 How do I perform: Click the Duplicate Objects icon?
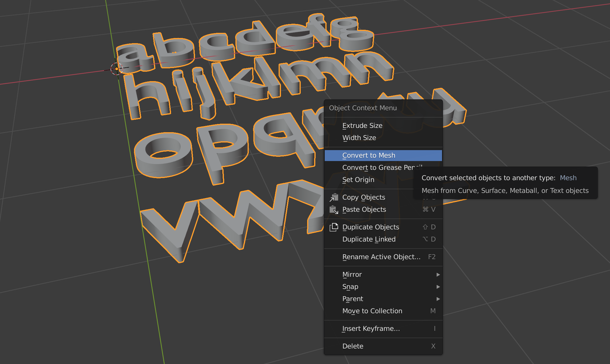[334, 227]
